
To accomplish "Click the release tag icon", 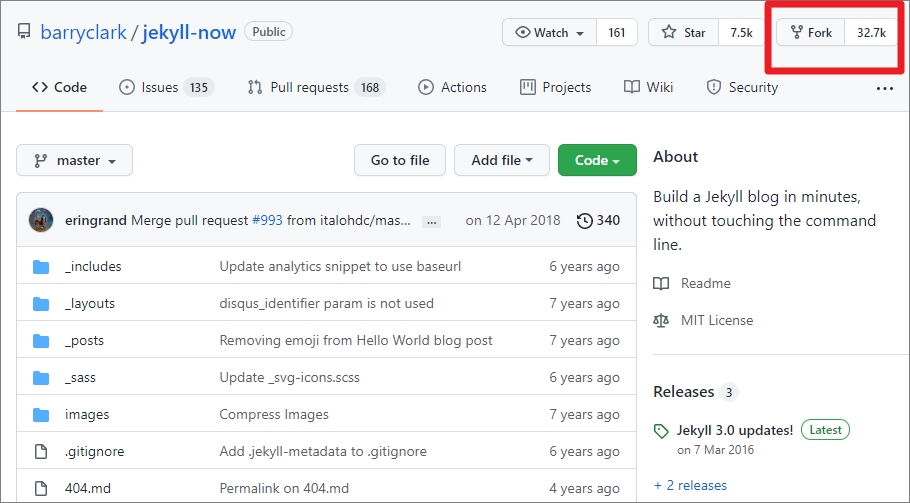I will point(661,431).
